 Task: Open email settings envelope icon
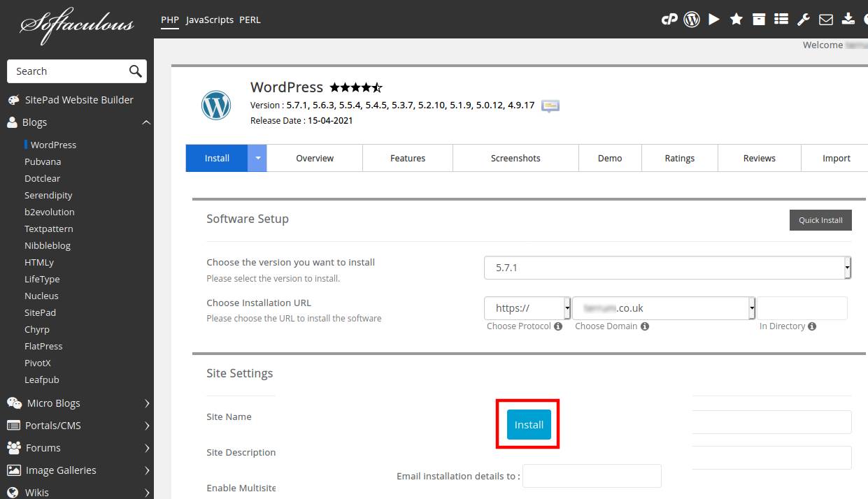tap(826, 20)
